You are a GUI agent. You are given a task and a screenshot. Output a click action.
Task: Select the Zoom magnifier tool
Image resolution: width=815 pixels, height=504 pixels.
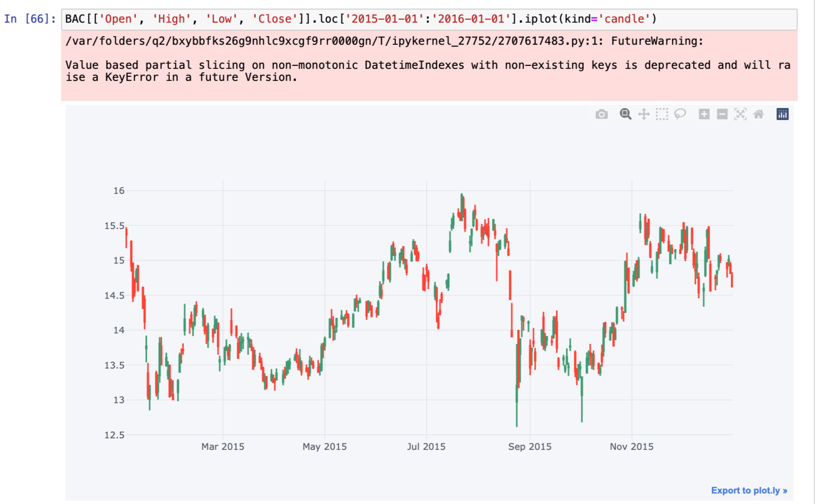point(625,114)
